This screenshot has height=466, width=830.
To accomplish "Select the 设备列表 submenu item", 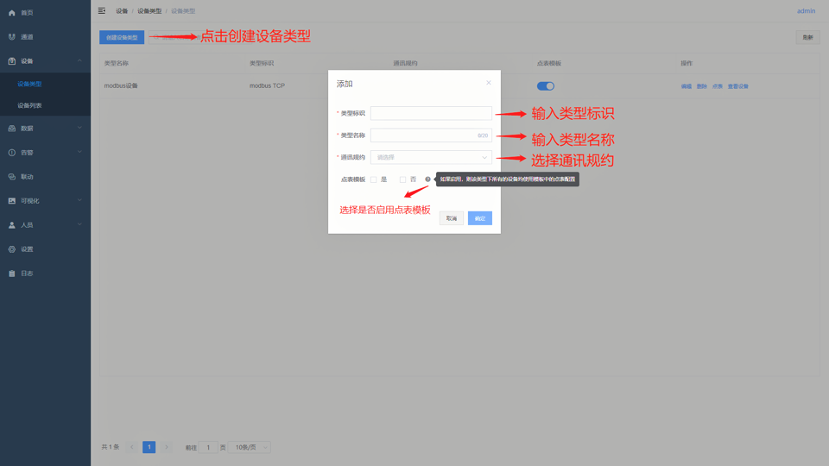I will tap(30, 106).
